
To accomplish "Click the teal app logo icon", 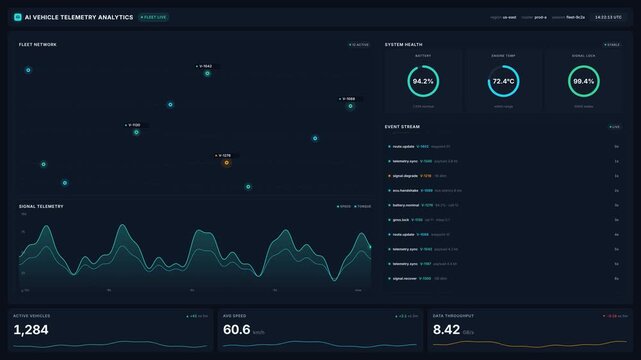I will [x=18, y=17].
